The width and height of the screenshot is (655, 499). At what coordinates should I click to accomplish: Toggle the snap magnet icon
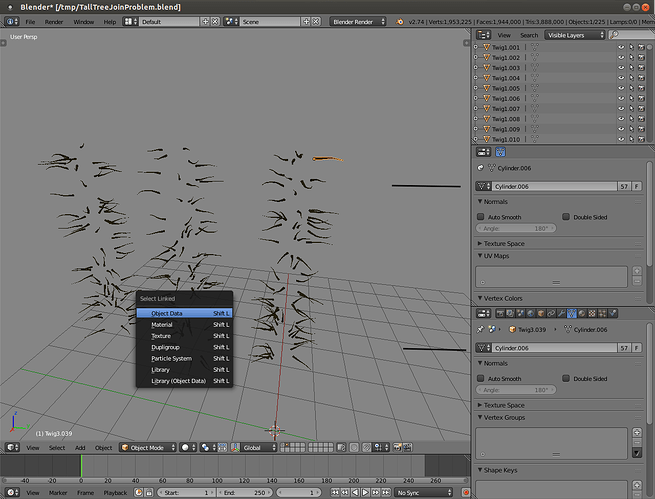tap(366, 447)
